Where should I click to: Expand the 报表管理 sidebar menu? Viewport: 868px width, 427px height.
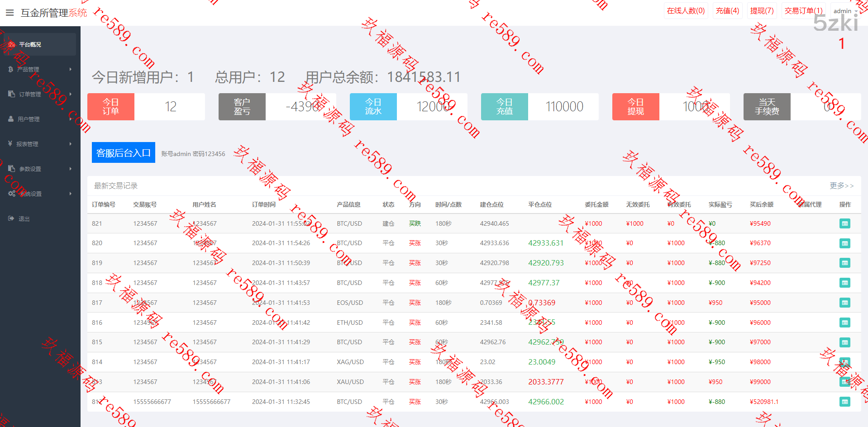pyautogui.click(x=40, y=144)
